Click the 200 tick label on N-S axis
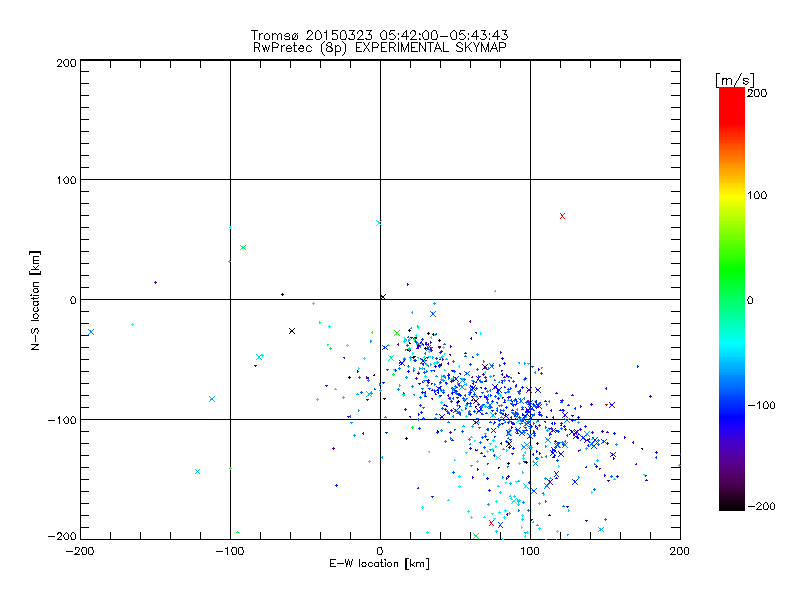Viewport: 800px width, 600px height. pos(66,64)
